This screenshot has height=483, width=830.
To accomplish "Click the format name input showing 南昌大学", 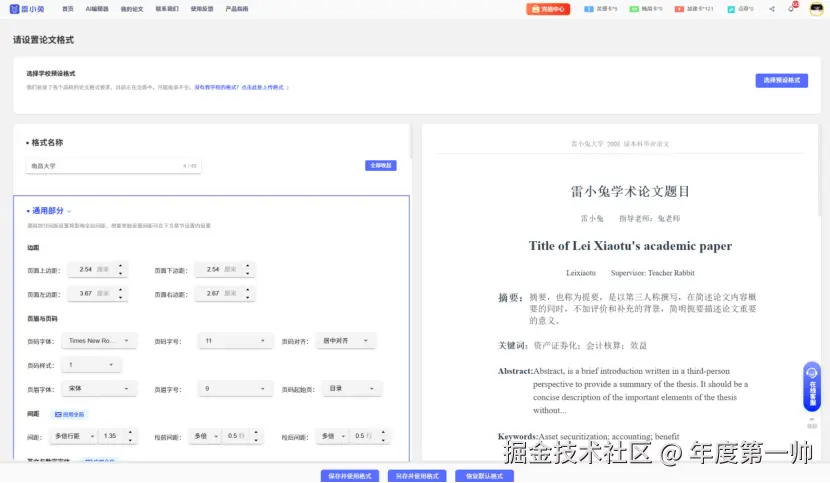I will point(113,166).
